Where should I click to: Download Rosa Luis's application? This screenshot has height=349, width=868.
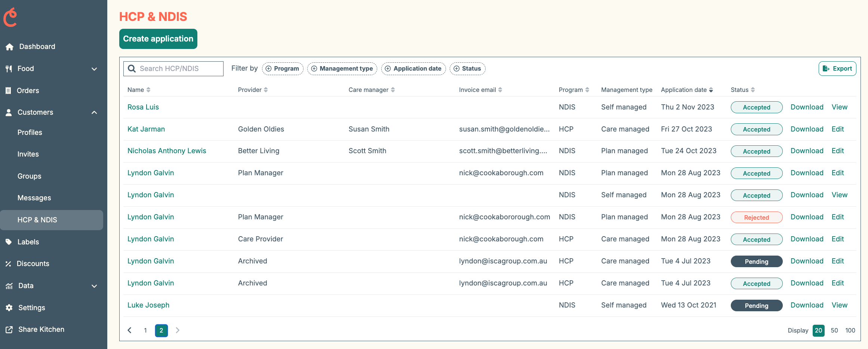807,107
